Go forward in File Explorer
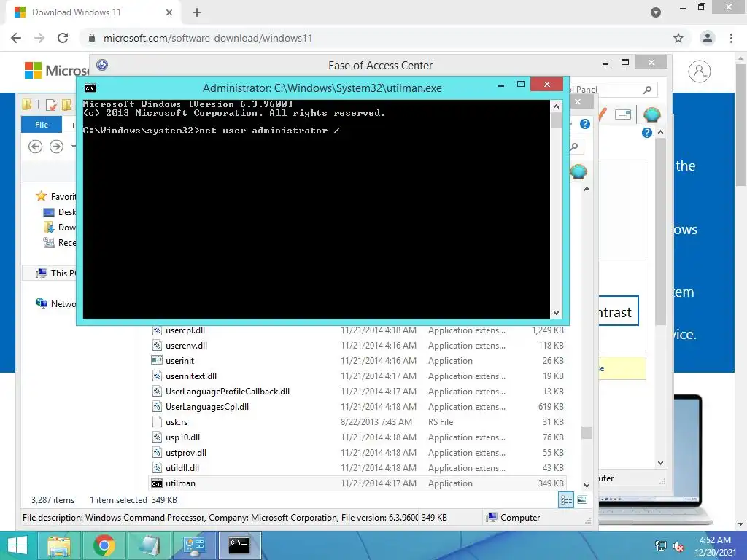Image resolution: width=747 pixels, height=560 pixels. click(57, 147)
